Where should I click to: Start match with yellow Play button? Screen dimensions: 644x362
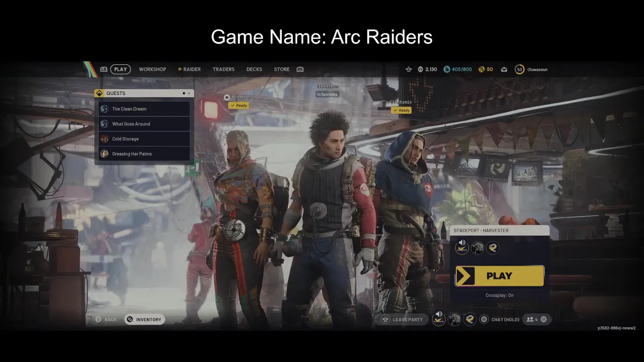coord(500,276)
